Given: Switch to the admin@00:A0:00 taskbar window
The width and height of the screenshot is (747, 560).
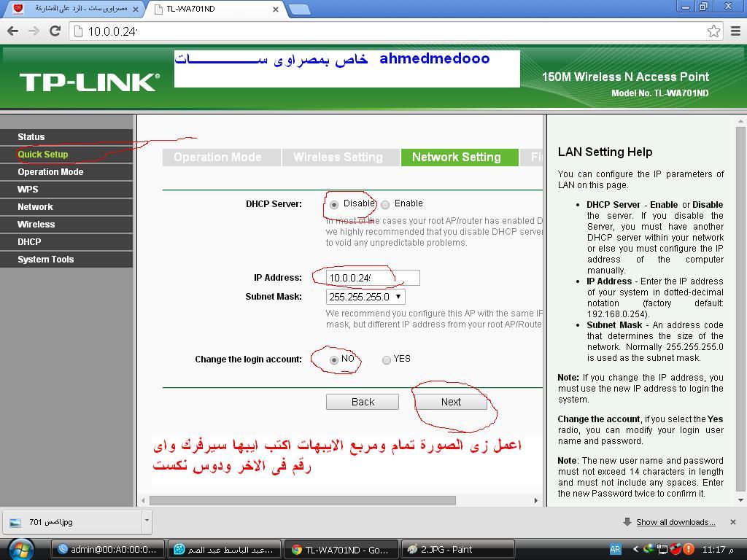Looking at the screenshot, I should point(107,550).
